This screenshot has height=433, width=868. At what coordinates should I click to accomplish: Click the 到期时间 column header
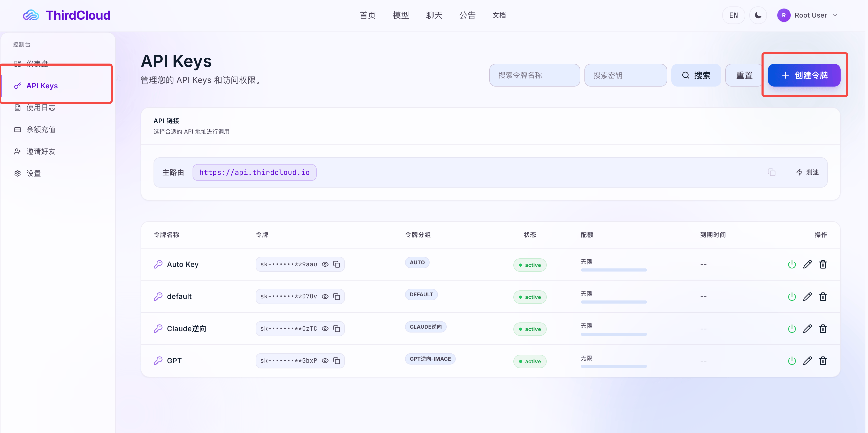[713, 235]
